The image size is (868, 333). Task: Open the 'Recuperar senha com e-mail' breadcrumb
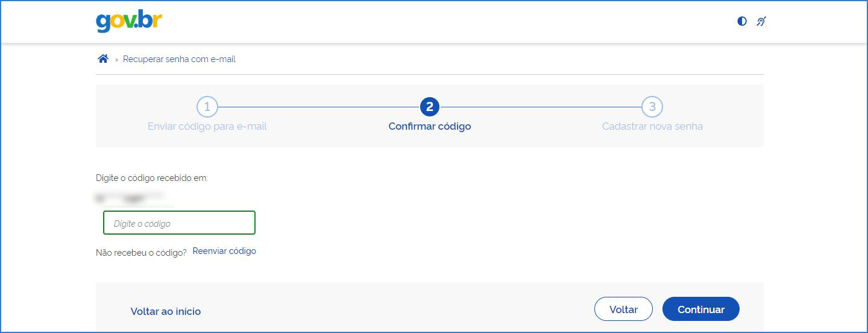179,59
